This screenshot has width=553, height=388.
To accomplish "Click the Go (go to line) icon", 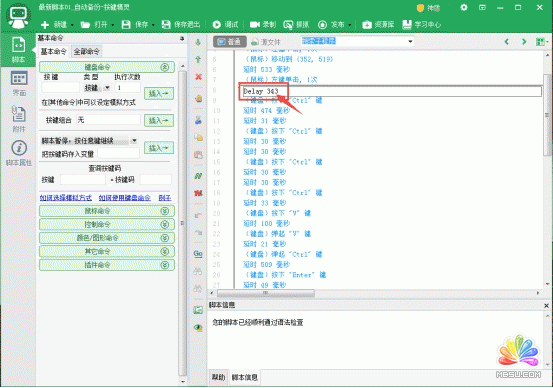I will [198, 253].
